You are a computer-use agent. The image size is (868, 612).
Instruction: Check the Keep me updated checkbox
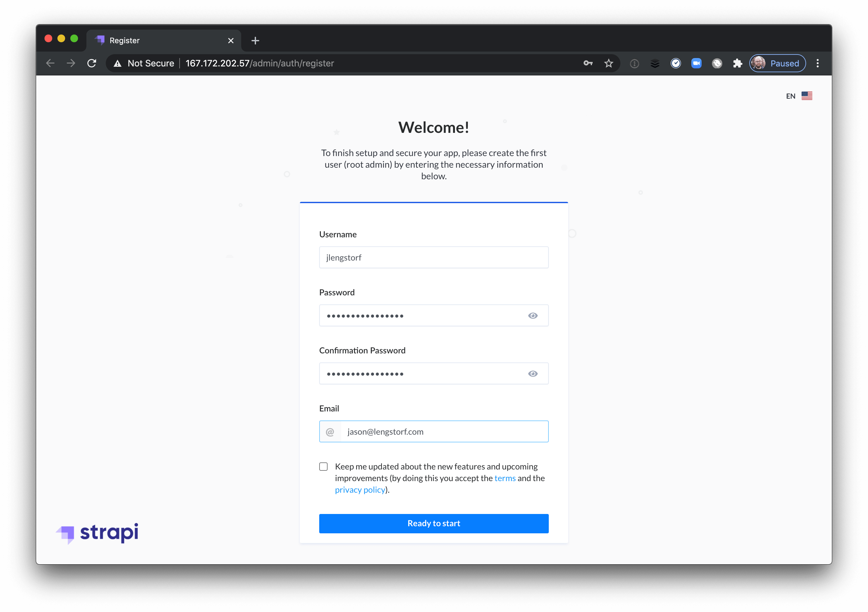pyautogui.click(x=323, y=467)
